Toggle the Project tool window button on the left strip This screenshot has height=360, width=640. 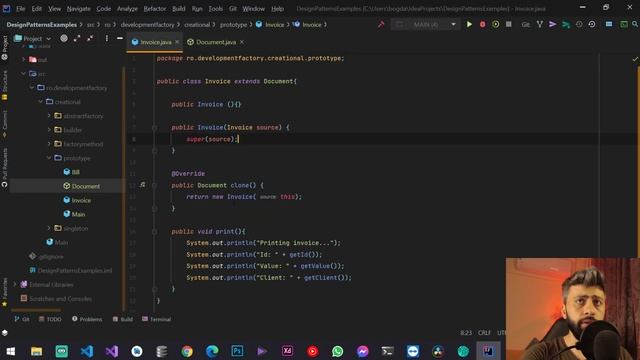pos(4,48)
